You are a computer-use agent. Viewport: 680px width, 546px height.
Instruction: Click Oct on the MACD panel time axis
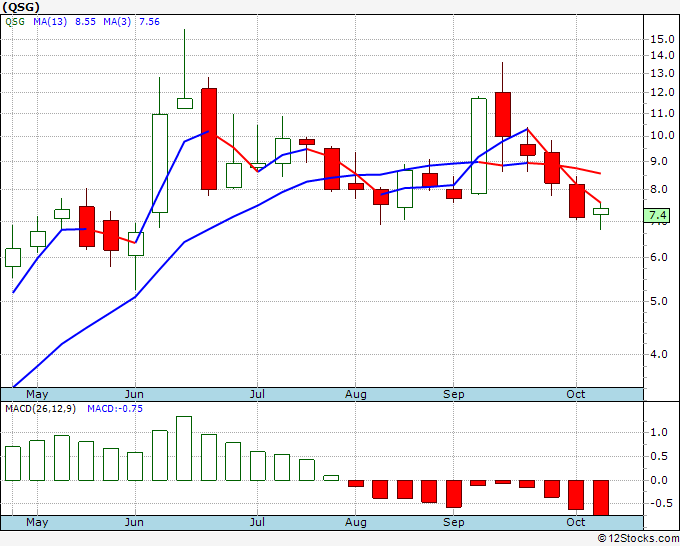click(575, 522)
